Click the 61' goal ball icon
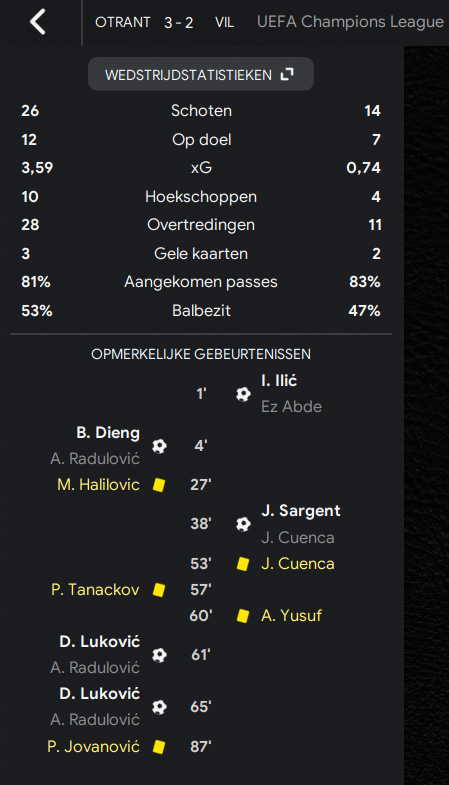Viewport: 449px width, 785px height. click(x=159, y=655)
